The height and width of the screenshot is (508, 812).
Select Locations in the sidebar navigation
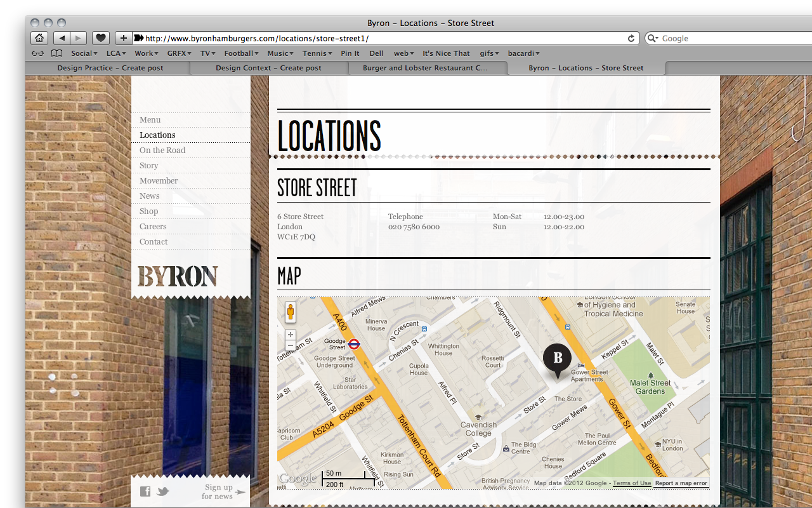(x=157, y=135)
